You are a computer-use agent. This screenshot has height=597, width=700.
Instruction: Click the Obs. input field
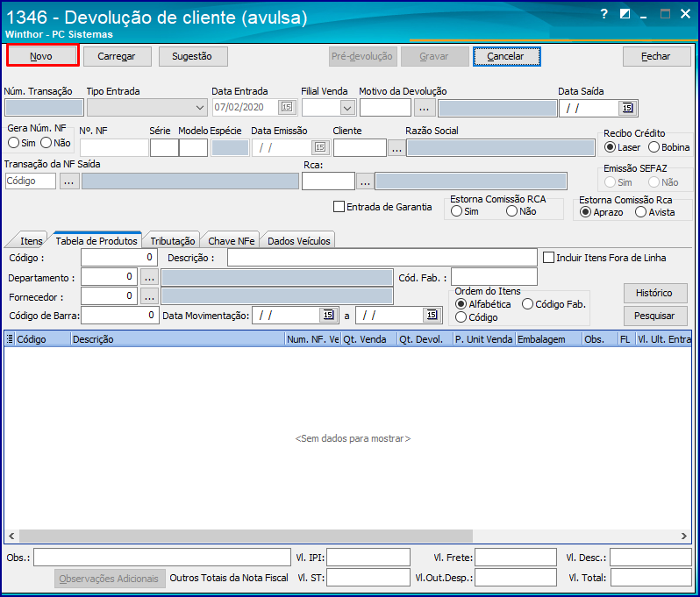tap(162, 558)
